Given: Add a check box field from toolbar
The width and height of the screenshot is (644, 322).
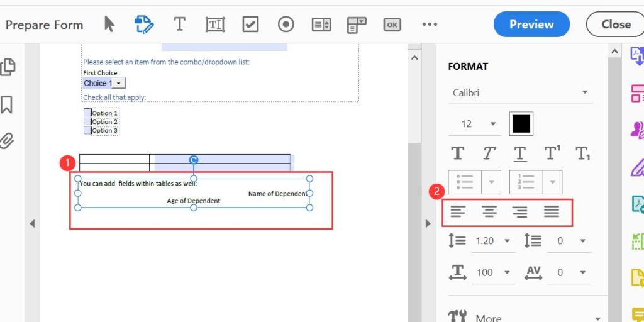Looking at the screenshot, I should click(250, 25).
